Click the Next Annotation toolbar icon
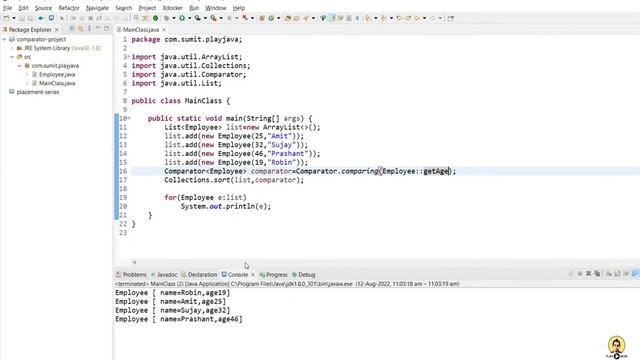The width and height of the screenshot is (640, 360). [368, 18]
